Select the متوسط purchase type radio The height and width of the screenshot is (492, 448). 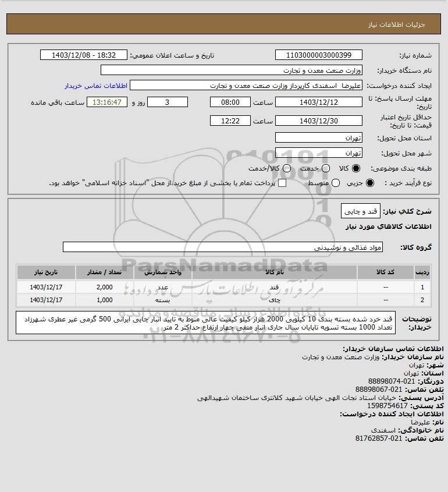[x=336, y=183]
